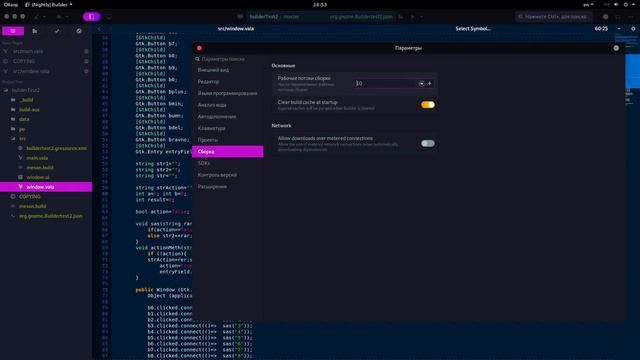Click the round button at Параметры header right
This screenshot has height=360, width=640.
pos(616,48)
